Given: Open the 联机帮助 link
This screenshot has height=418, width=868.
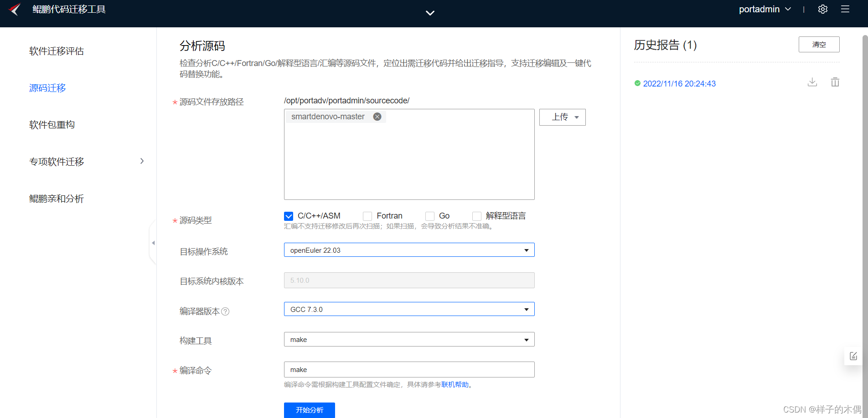Looking at the screenshot, I should [x=455, y=385].
